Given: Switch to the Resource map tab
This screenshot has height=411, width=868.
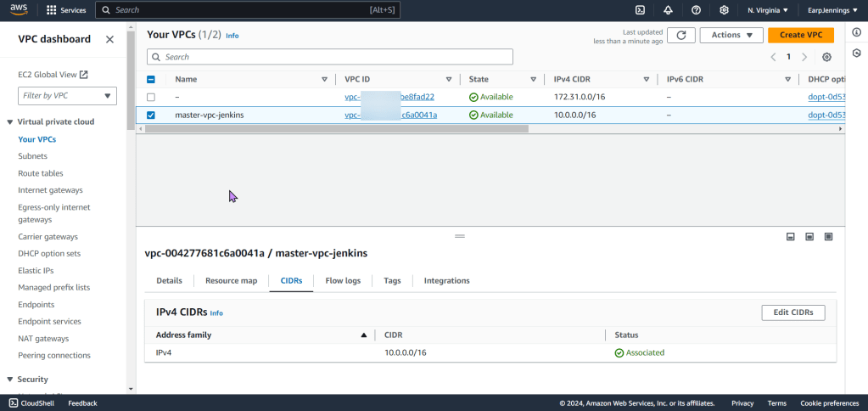Looking at the screenshot, I should [x=231, y=280].
